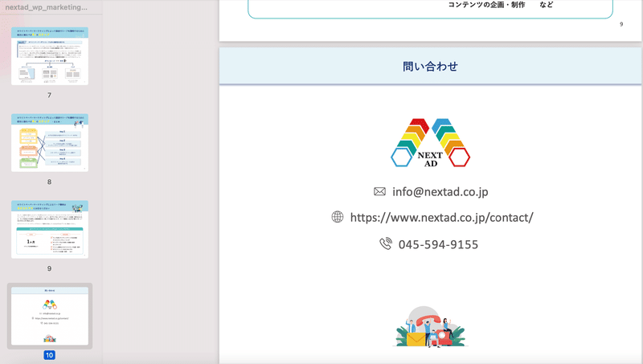Select page 9 thumbnail in sidebar
Screen dimensions: 643x364
pyautogui.click(x=50, y=230)
